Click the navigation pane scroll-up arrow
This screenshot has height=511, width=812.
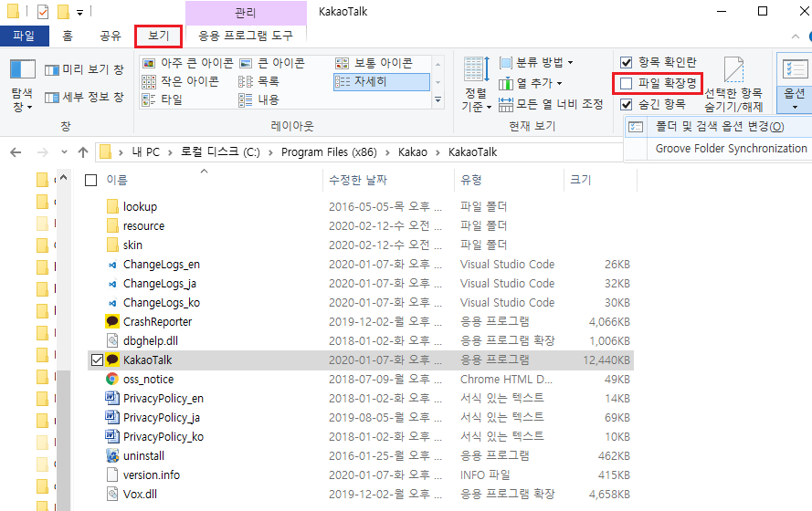click(64, 177)
